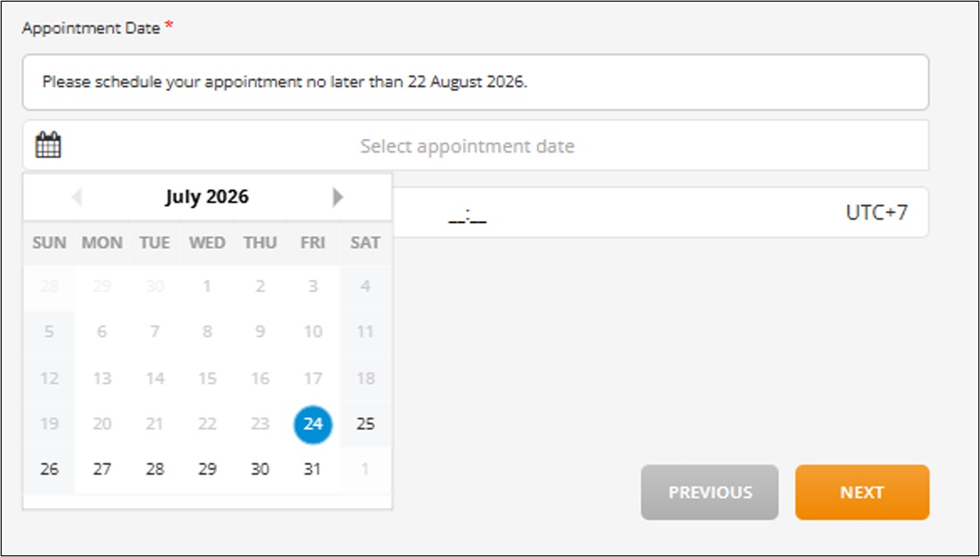980x557 pixels.
Task: Select Monday 27 in the date picker
Action: (x=102, y=469)
